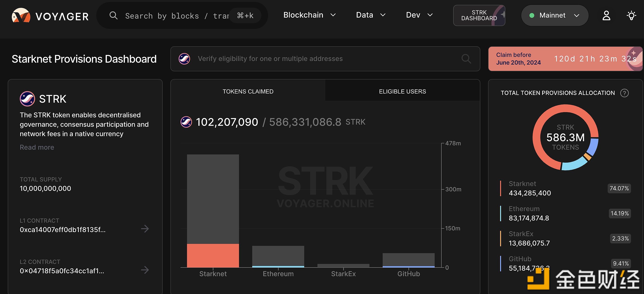The image size is (644, 294).
Task: Open the L1 contract arrow
Action: pos(145,229)
